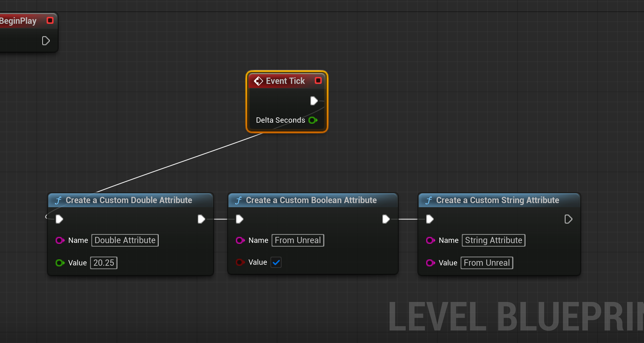
Task: Click the Boolean node Name field 'From Unreal'
Action: coord(298,240)
